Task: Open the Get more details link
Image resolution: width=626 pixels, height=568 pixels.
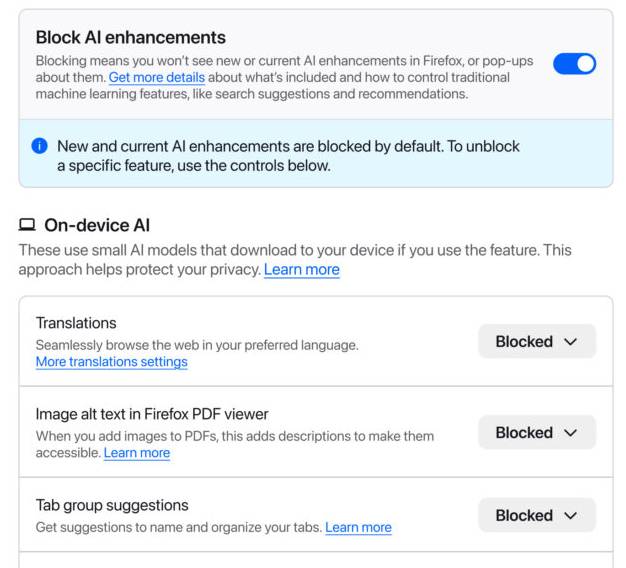Action: click(157, 78)
